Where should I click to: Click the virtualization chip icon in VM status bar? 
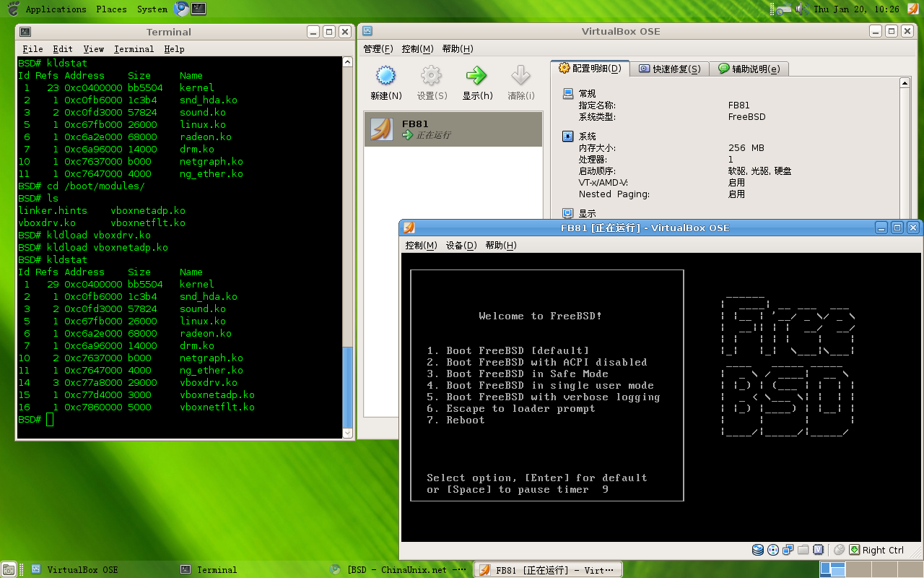[x=819, y=550]
